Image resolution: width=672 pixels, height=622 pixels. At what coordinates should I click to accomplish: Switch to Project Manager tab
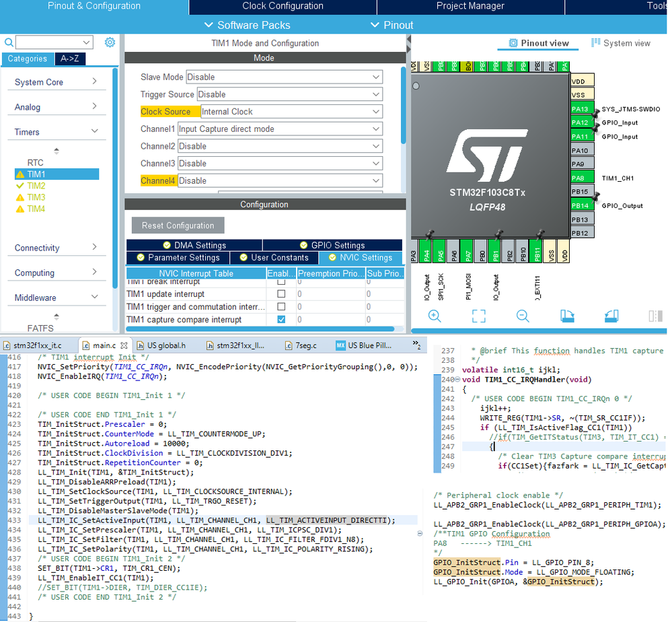pyautogui.click(x=470, y=7)
